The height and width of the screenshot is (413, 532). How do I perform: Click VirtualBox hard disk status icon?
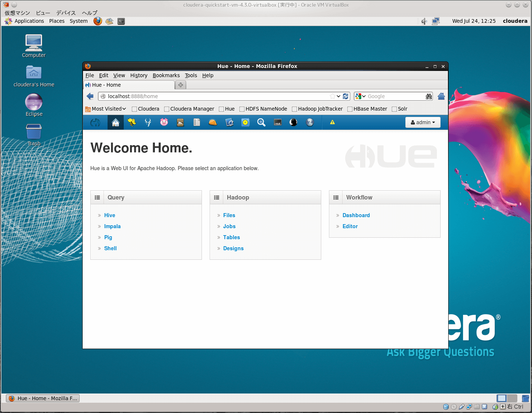pyautogui.click(x=446, y=407)
